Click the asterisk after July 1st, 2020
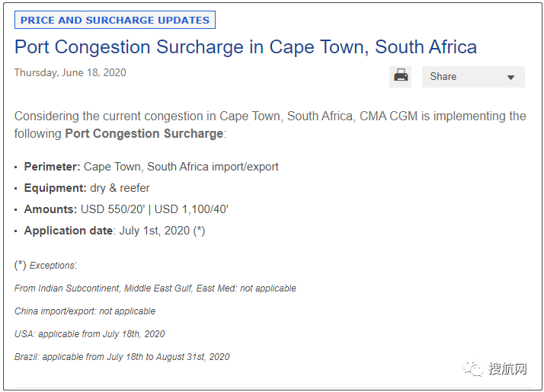544x392 pixels. tap(199, 231)
